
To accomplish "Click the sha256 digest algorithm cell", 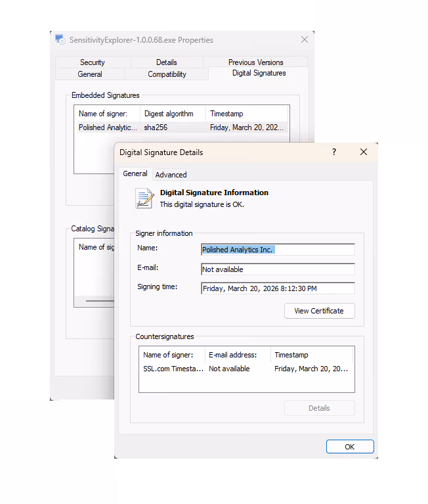I will tap(156, 127).
